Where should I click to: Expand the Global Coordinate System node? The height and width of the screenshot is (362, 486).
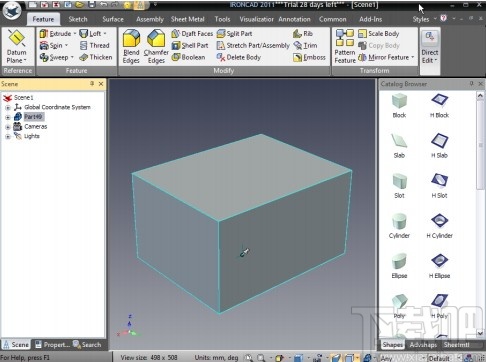coord(8,108)
